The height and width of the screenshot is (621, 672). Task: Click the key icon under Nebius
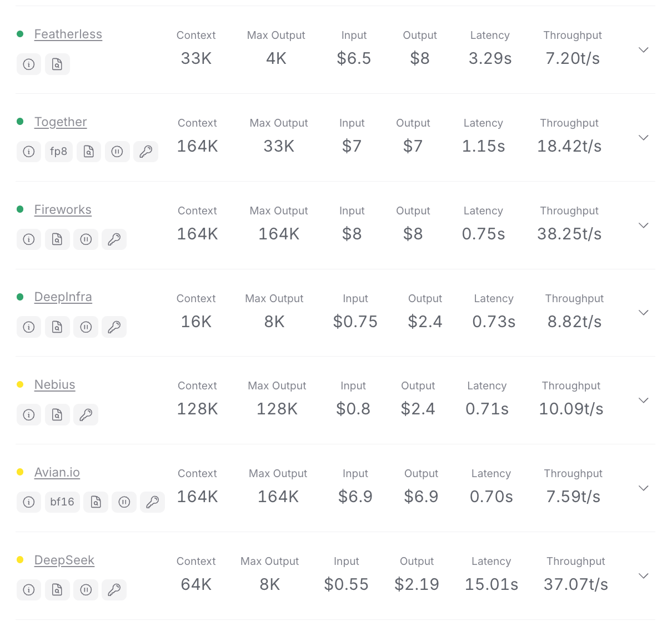tap(86, 415)
